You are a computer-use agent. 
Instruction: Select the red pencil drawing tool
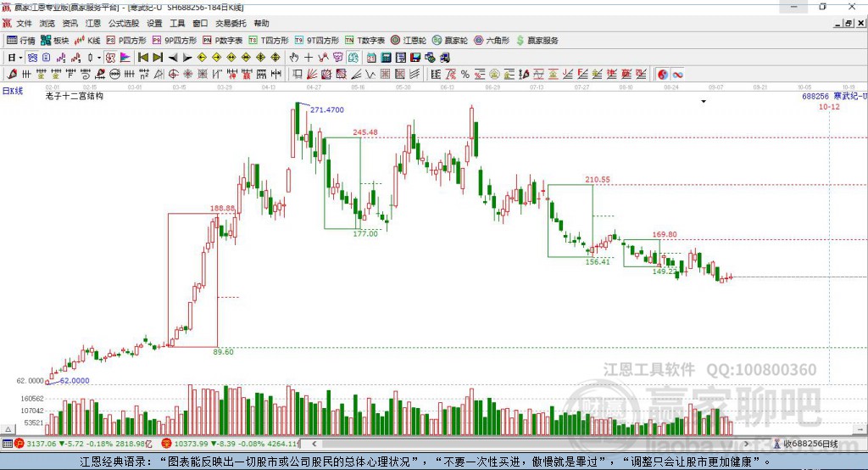(x=12, y=74)
